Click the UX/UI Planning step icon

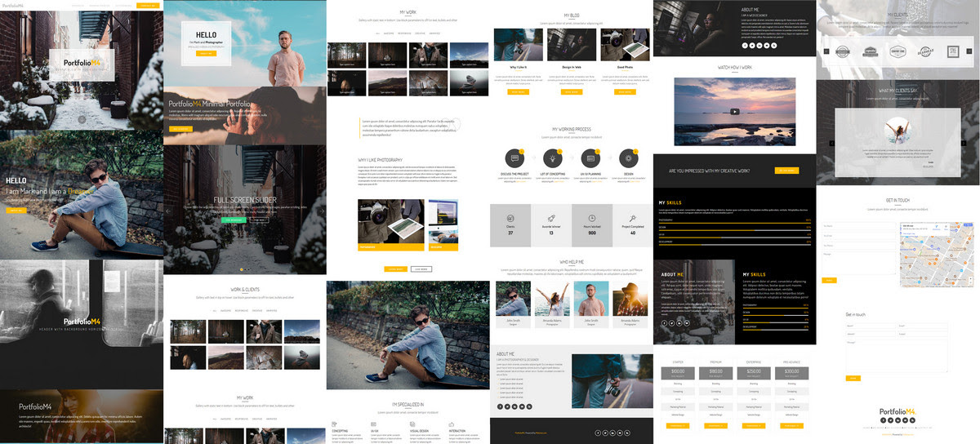pyautogui.click(x=590, y=158)
